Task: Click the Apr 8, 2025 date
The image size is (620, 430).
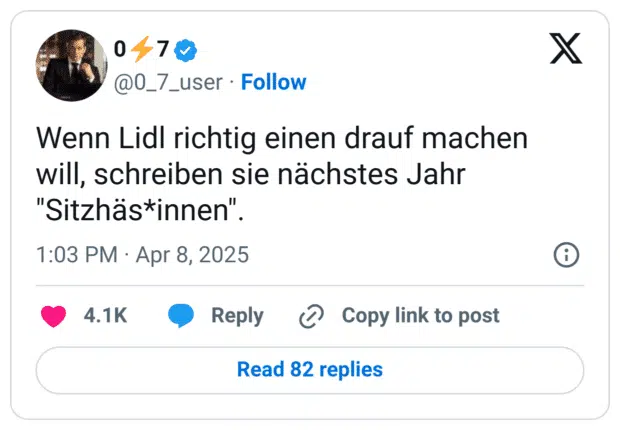Action: pyautogui.click(x=193, y=254)
